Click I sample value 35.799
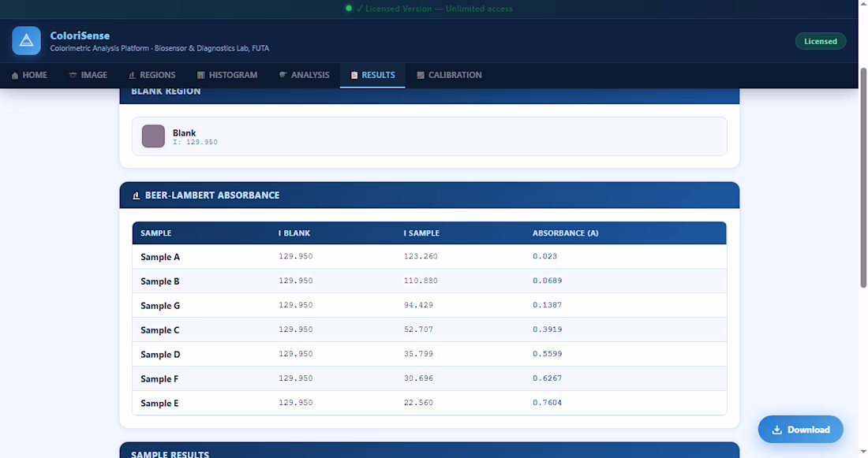This screenshot has width=868, height=458. point(418,353)
